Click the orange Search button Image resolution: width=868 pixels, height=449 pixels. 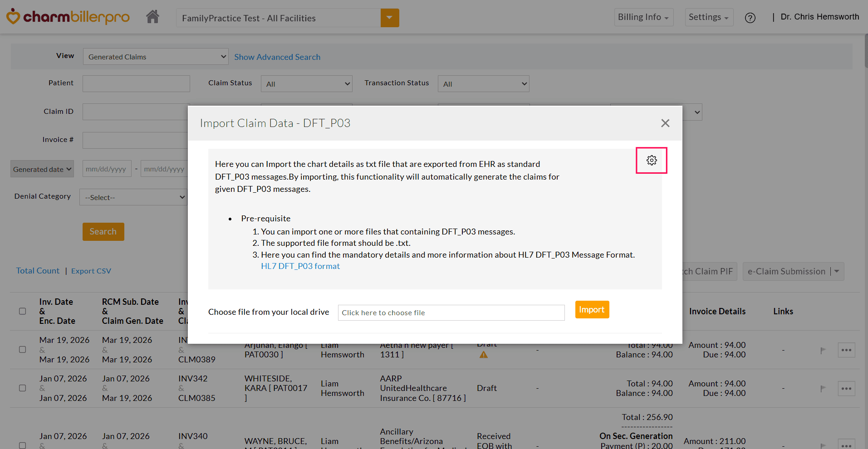pyautogui.click(x=103, y=231)
